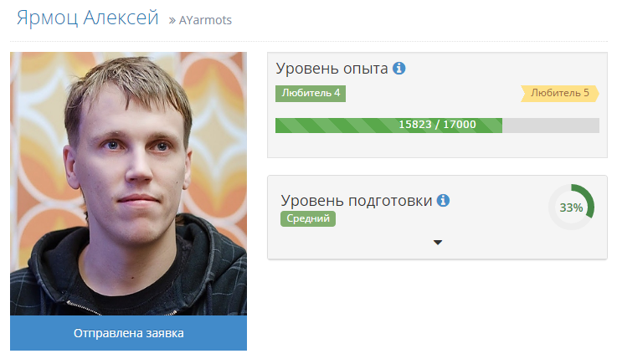The width and height of the screenshot is (617, 364).
Task: Click the AYarmots username link
Action: pyautogui.click(x=205, y=20)
